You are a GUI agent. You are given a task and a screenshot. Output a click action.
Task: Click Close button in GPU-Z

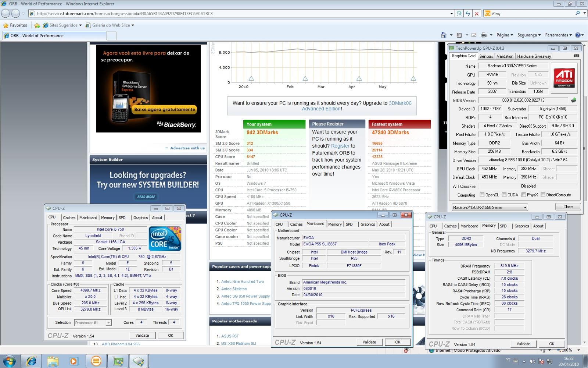[568, 207]
